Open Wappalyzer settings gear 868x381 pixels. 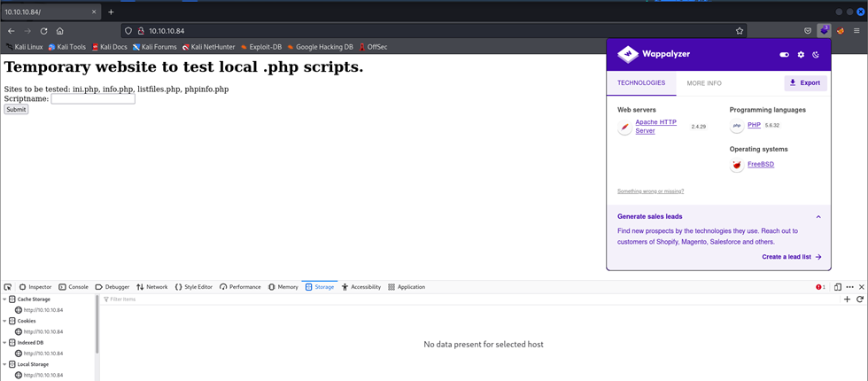point(801,55)
